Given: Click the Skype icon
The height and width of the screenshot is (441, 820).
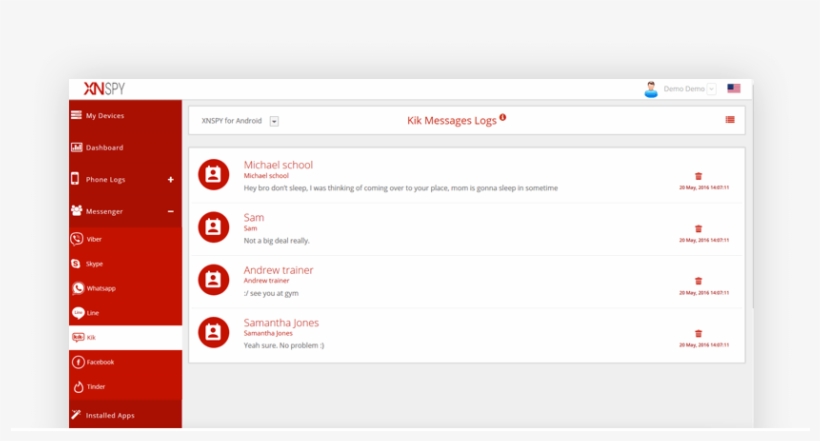Looking at the screenshot, I should (x=76, y=264).
